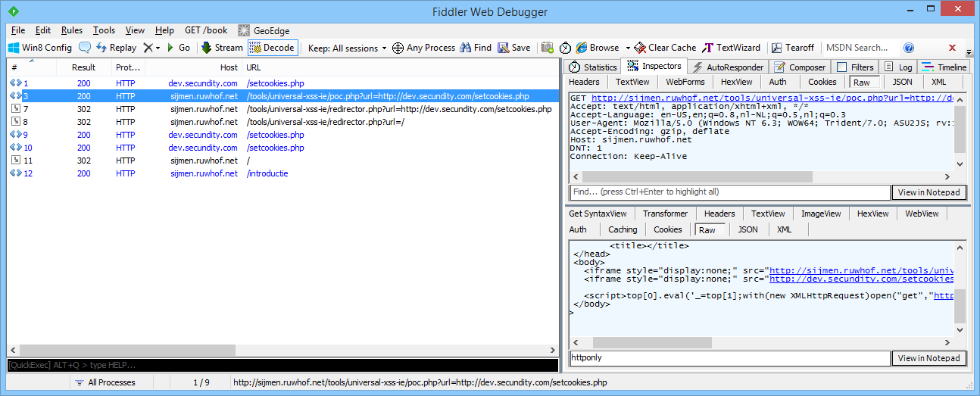Image resolution: width=980 pixels, height=396 pixels.
Task: Open the TextWizard tool
Action: [732, 48]
